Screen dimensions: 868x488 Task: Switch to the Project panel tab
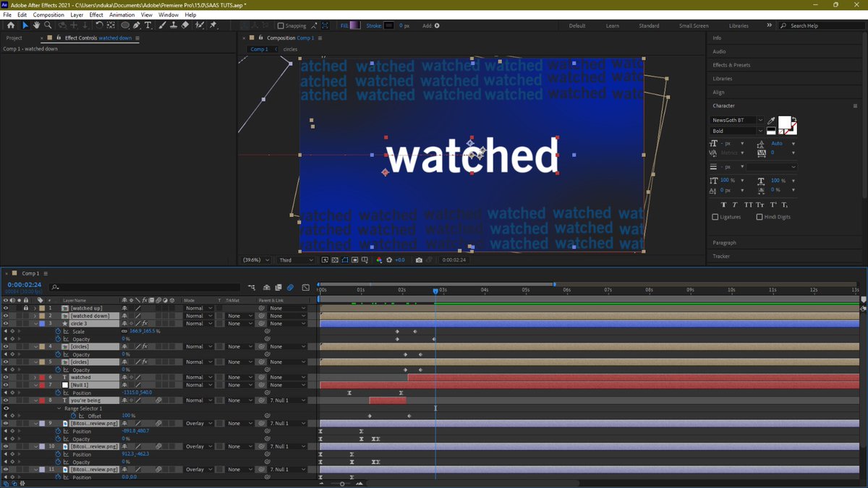[x=14, y=38]
